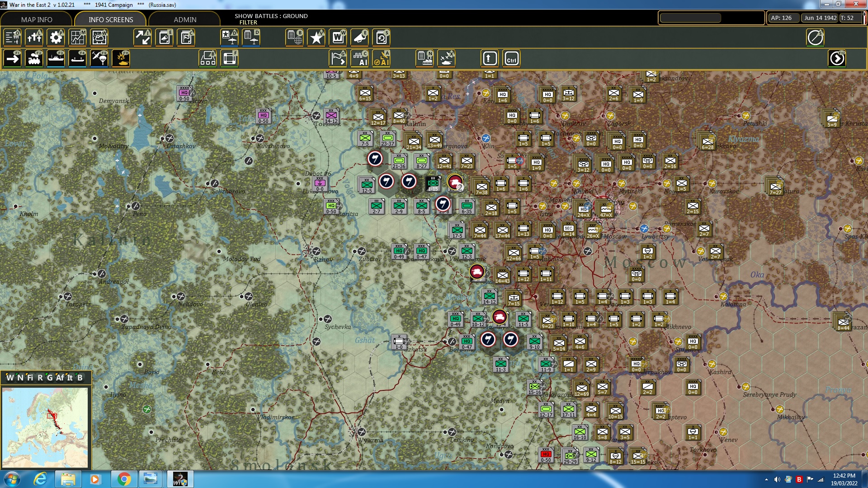This screenshot has height=488, width=868.
Task: Open the save/history document icon (S)
Action: [x=381, y=38]
